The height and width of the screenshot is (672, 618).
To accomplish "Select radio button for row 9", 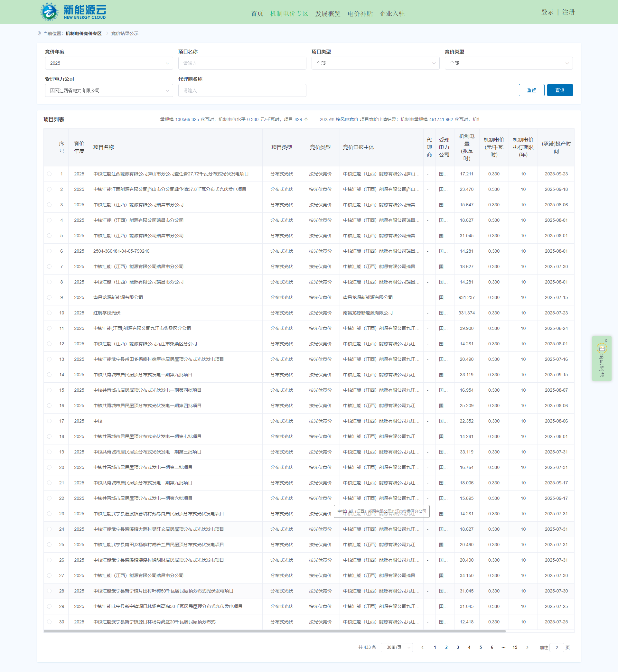I will [x=49, y=298].
